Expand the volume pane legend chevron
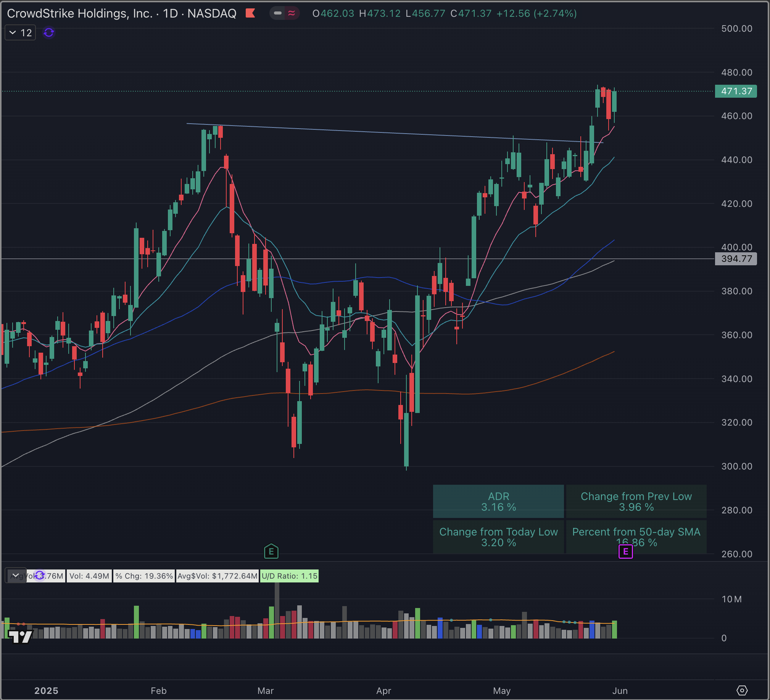The height and width of the screenshot is (700, 770). [16, 575]
